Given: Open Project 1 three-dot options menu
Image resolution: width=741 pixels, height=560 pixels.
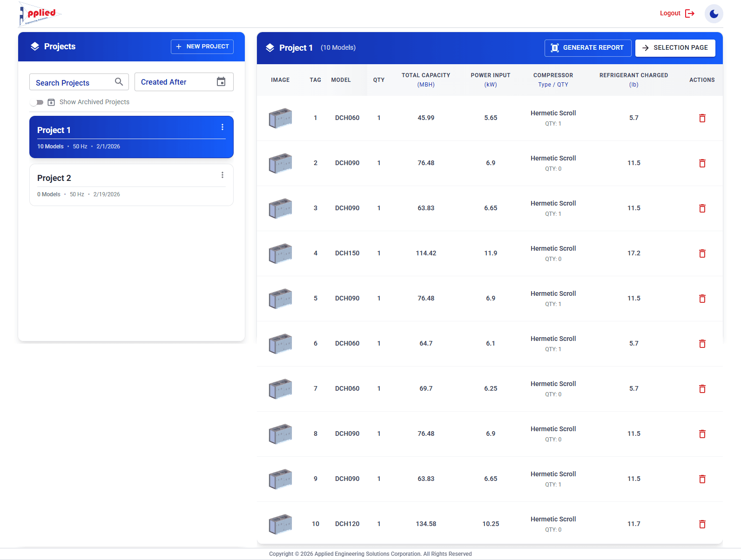Looking at the screenshot, I should [222, 127].
